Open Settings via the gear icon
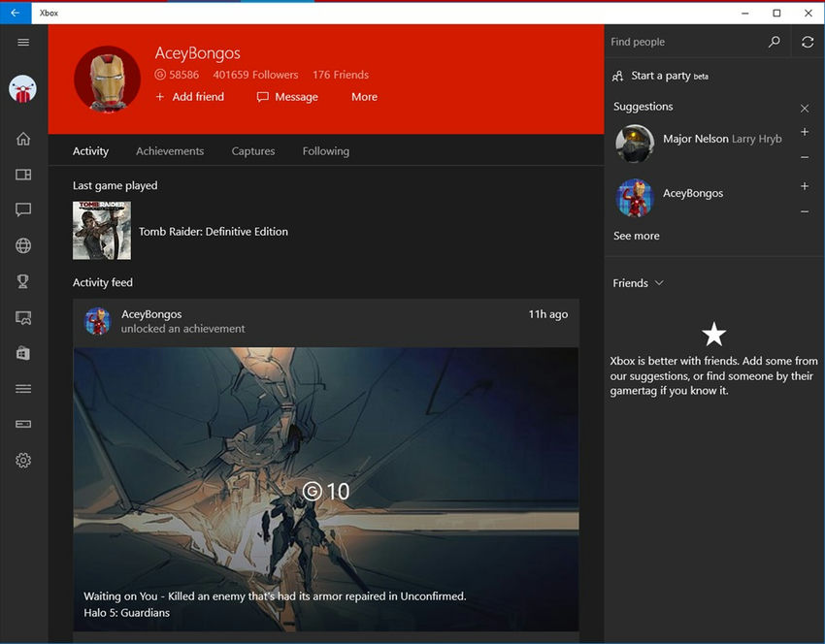825x644 pixels. tap(23, 460)
